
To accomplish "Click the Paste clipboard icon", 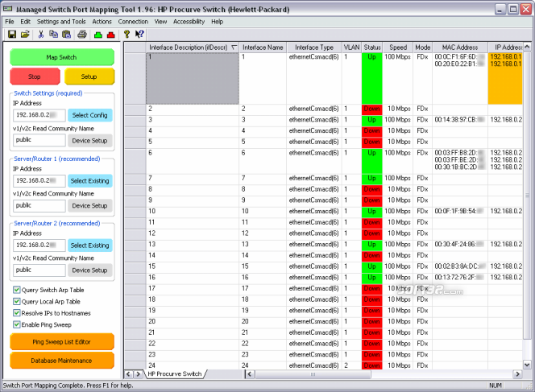I will (x=67, y=34).
